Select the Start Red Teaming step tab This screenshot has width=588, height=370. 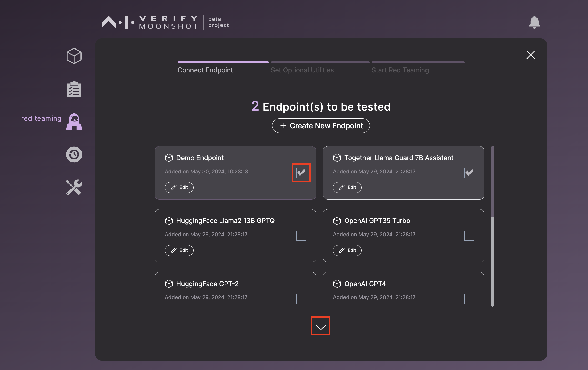click(400, 70)
